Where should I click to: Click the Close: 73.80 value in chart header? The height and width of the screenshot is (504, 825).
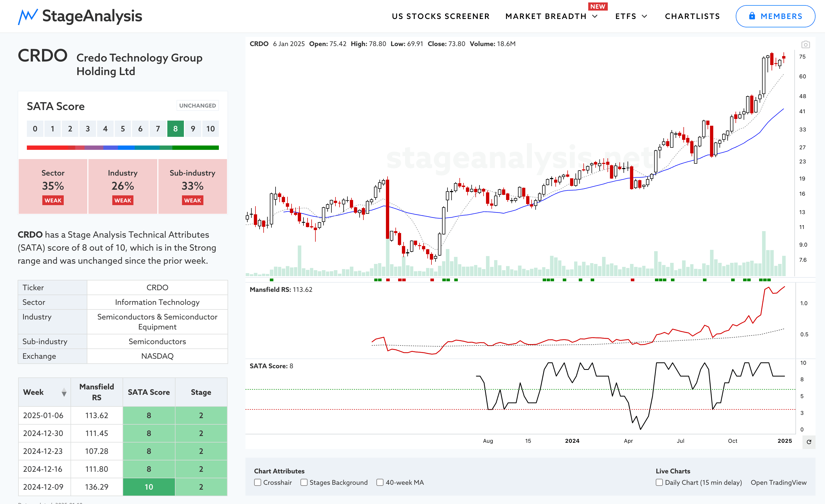[x=446, y=44]
